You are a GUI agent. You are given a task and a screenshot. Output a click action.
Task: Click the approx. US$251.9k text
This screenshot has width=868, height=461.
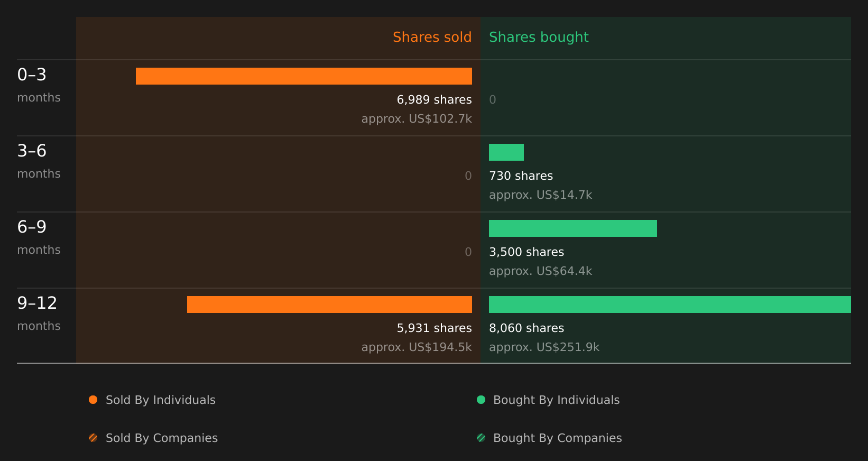pyautogui.click(x=544, y=347)
